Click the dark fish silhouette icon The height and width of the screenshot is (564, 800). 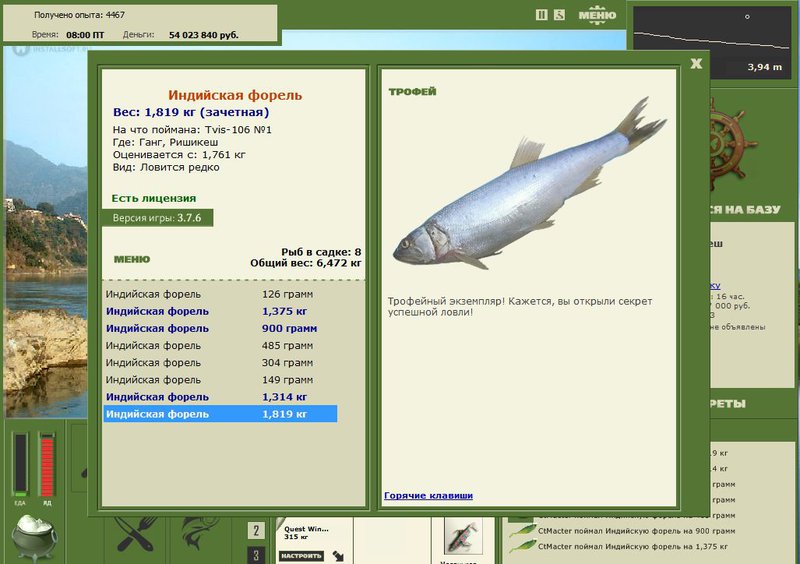tap(200, 533)
